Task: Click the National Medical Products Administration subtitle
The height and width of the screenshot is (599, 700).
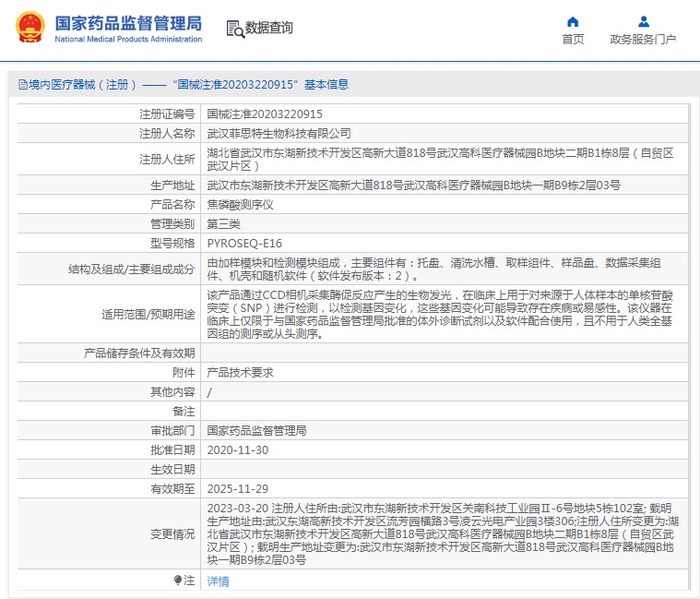Action: coord(128,40)
